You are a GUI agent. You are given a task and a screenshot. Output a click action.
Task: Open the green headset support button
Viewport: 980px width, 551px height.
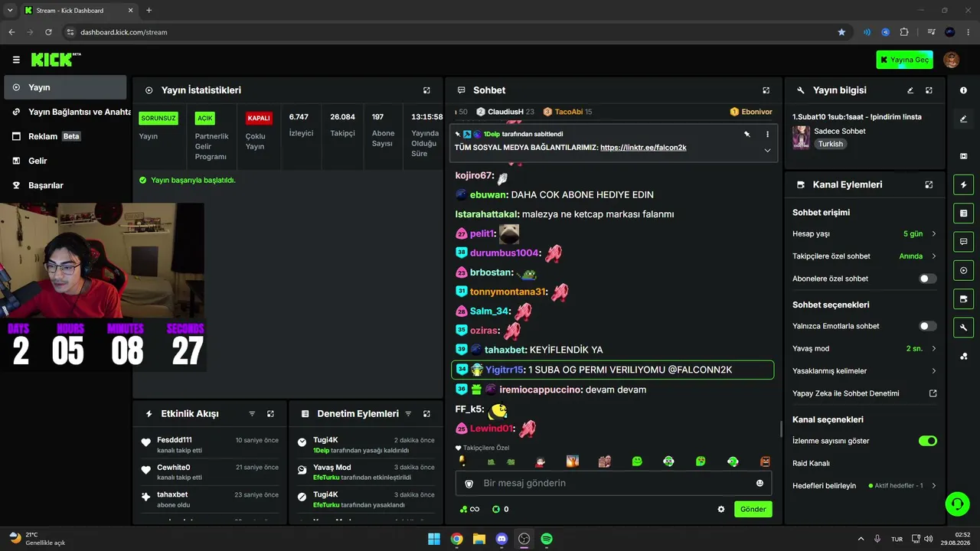click(957, 504)
